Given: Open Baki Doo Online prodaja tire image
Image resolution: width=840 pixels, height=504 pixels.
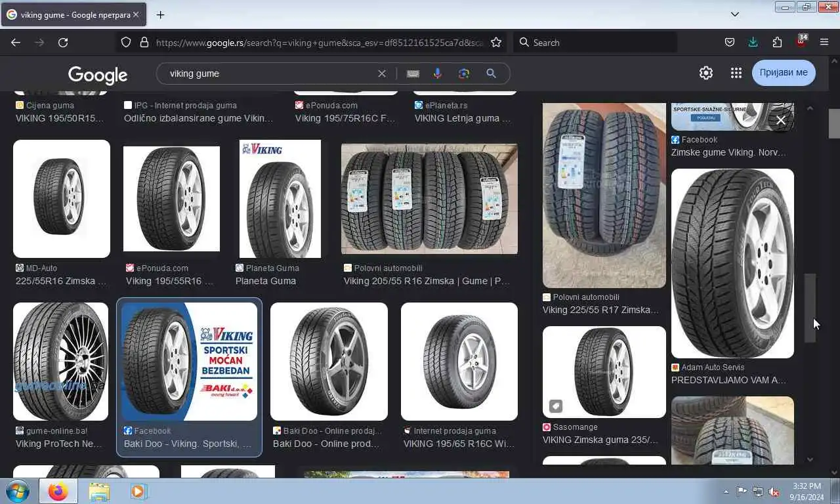Looking at the screenshot, I should (329, 362).
